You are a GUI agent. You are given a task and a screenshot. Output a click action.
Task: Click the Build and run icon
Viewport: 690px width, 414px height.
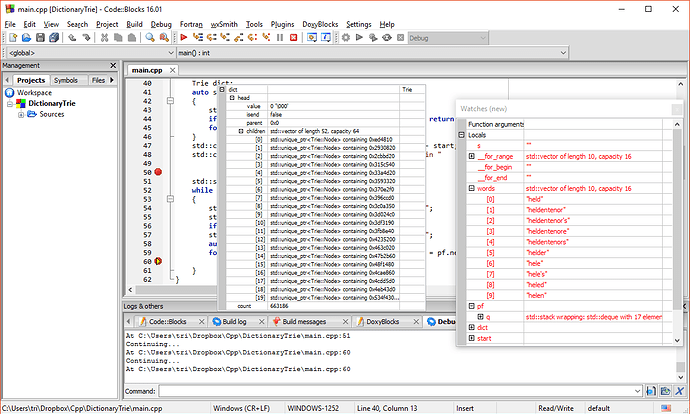click(x=373, y=38)
